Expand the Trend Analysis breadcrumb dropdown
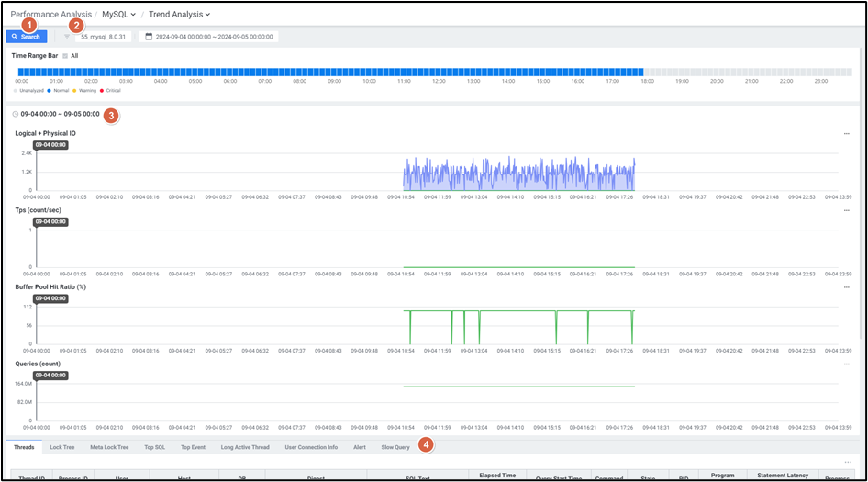Viewport: 868px width, 482px height. click(180, 14)
